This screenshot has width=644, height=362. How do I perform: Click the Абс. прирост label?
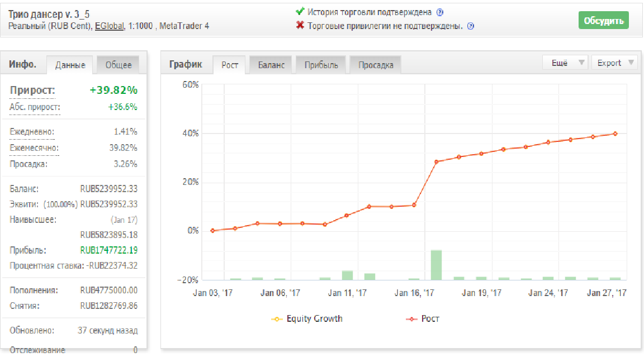pyautogui.click(x=35, y=107)
